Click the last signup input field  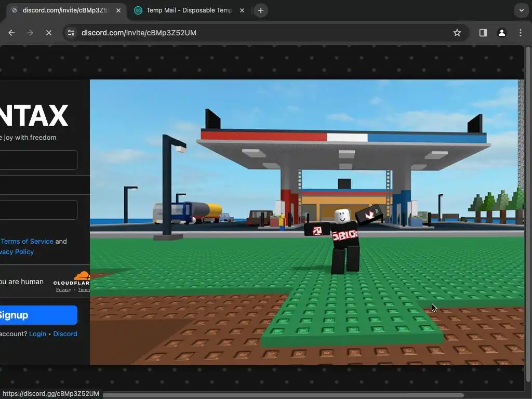tap(38, 210)
